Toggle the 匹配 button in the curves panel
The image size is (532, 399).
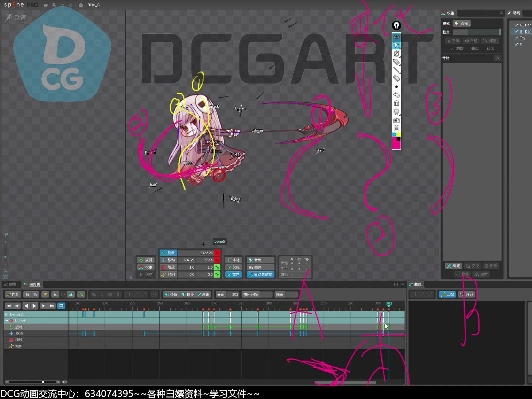(447, 294)
